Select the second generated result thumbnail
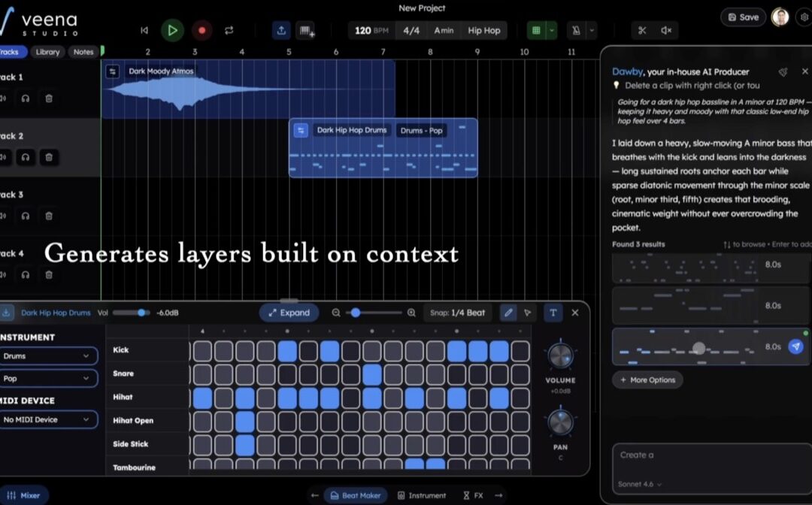Image resolution: width=812 pixels, height=505 pixels. (710, 306)
